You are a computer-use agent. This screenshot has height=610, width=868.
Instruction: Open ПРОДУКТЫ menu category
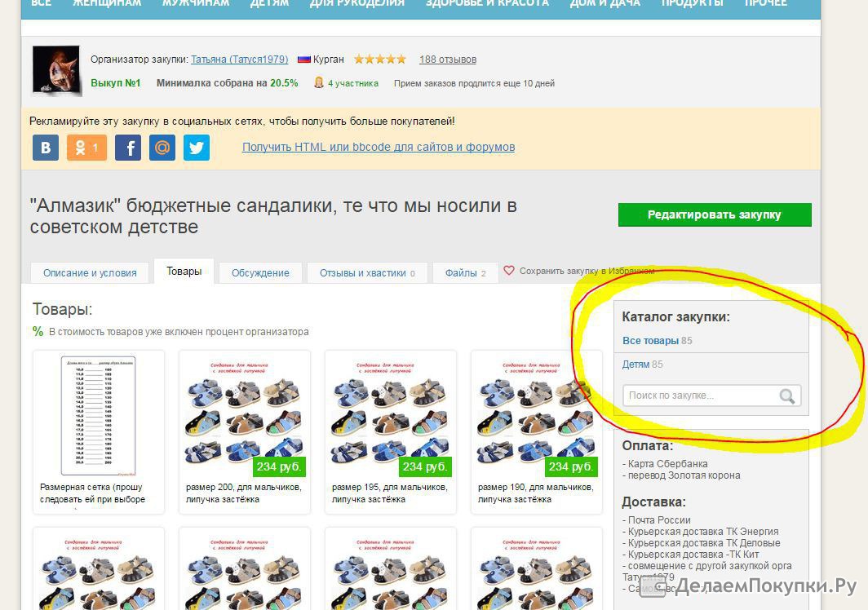pos(693,2)
